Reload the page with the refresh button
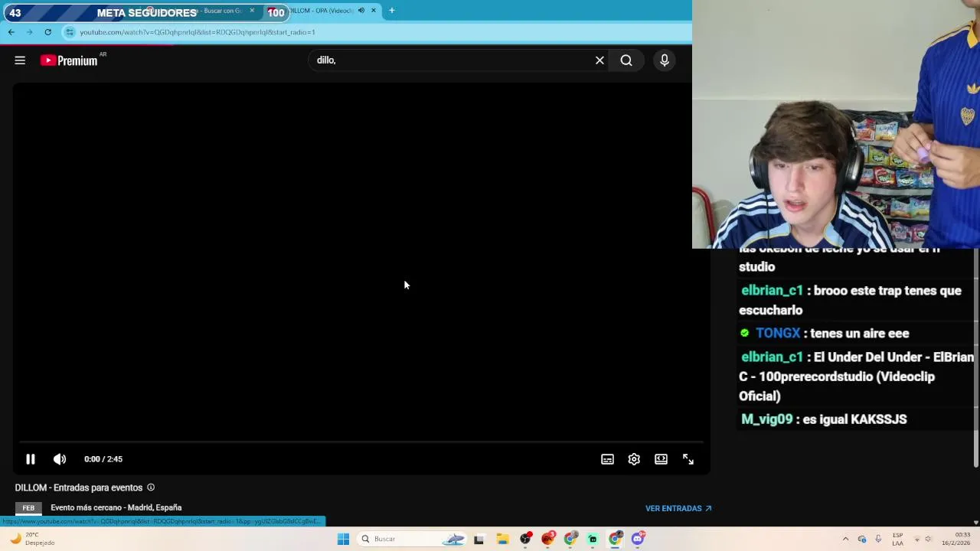 pos(47,32)
